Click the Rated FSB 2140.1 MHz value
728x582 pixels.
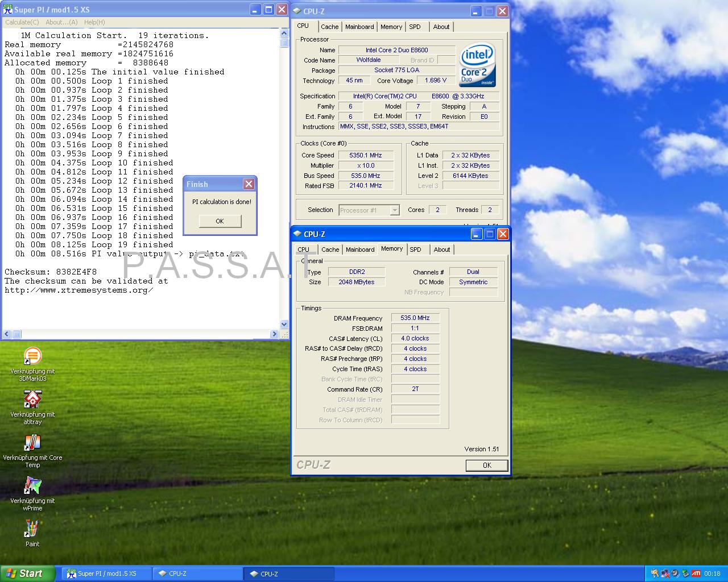(x=366, y=185)
